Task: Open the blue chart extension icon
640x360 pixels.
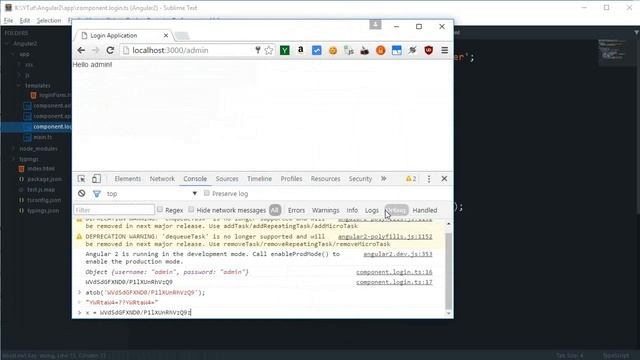Action: point(316,50)
